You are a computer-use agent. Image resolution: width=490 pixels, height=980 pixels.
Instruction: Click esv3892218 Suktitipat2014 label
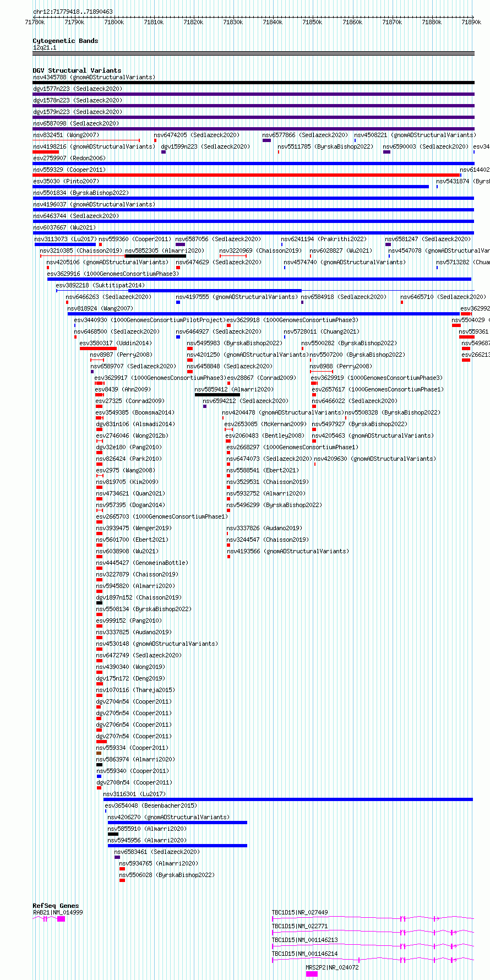click(100, 285)
